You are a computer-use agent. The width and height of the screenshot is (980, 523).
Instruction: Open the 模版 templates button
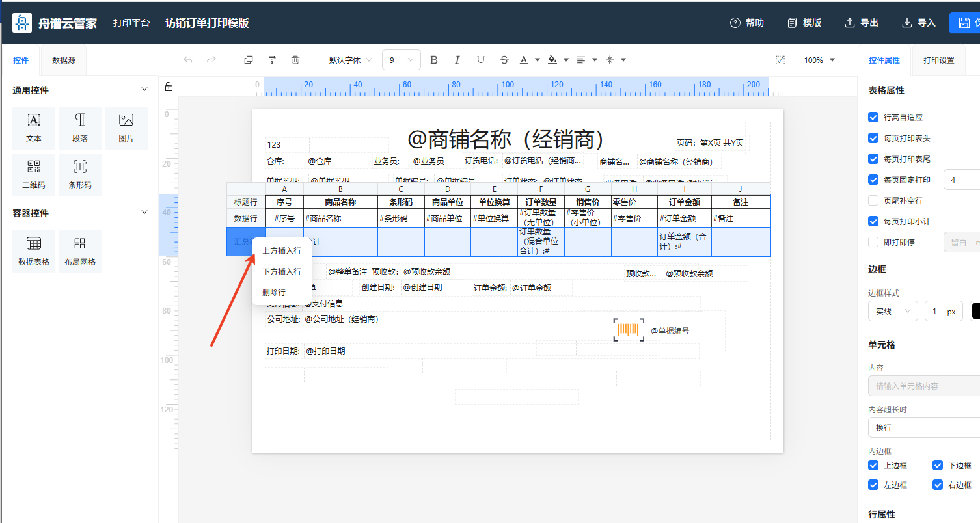click(x=804, y=23)
